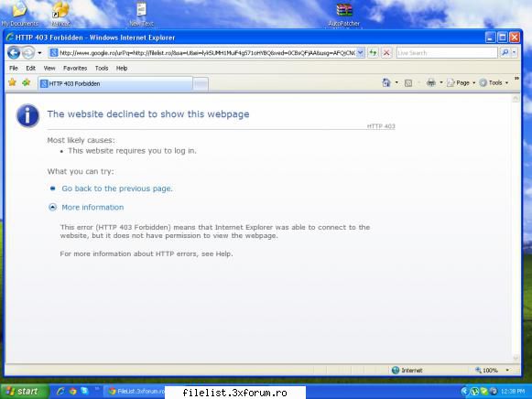Open the File menu
The image size is (532, 399).
point(14,68)
